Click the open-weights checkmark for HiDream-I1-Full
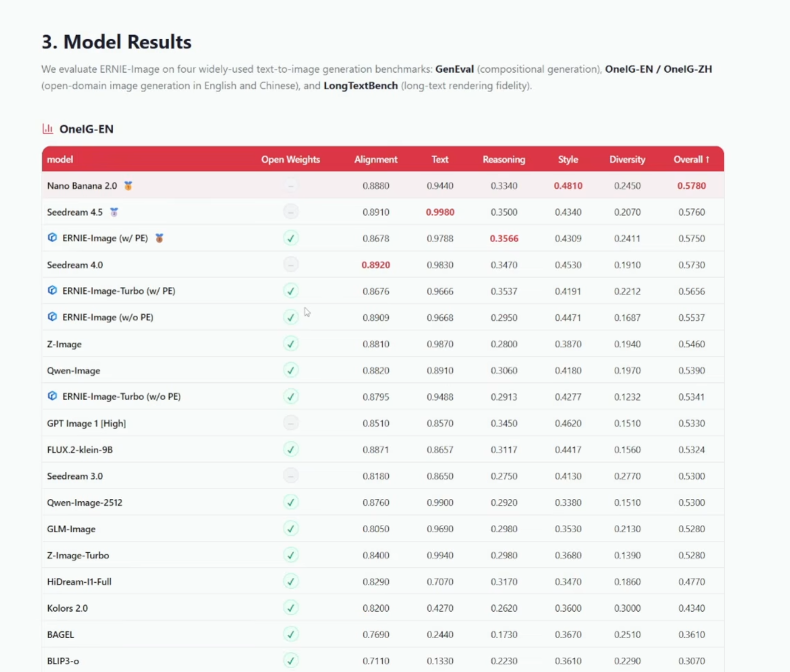Image resolution: width=790 pixels, height=672 pixels. tap(291, 581)
